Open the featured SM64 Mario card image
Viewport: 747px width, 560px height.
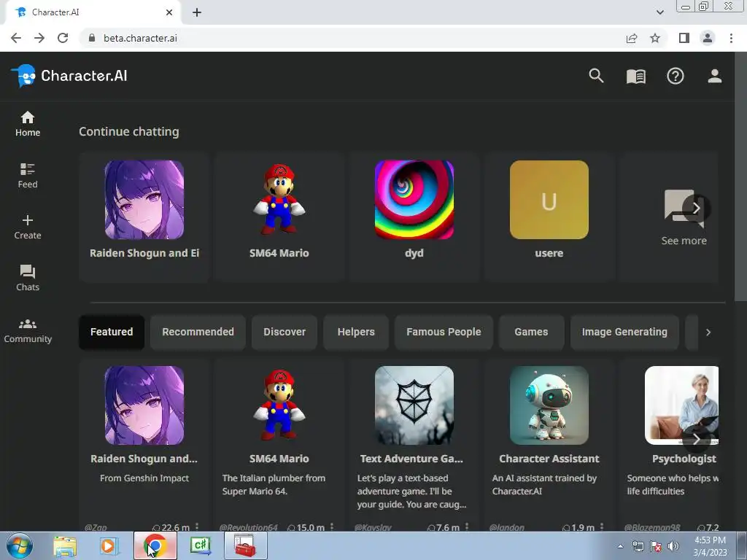pyautogui.click(x=279, y=405)
